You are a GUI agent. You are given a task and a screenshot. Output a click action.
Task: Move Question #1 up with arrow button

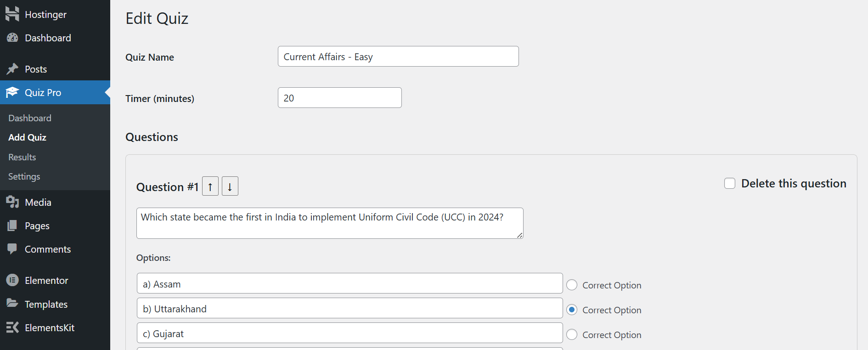click(210, 186)
